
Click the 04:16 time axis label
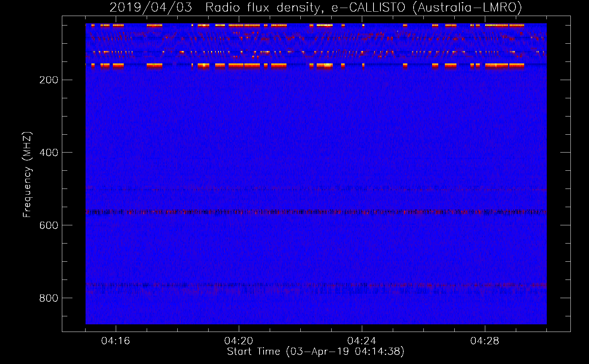point(116,341)
